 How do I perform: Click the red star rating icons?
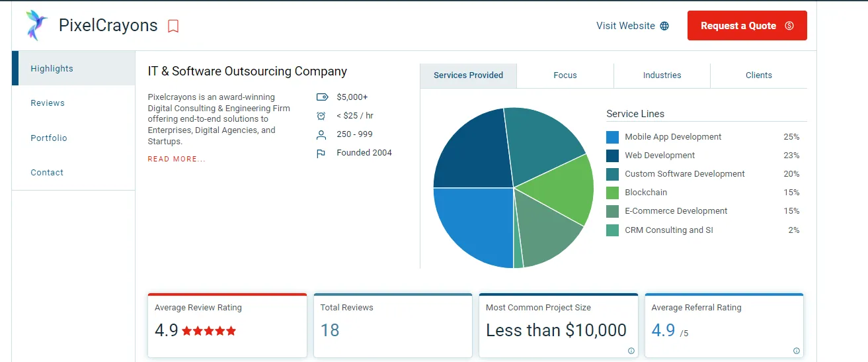tap(209, 331)
